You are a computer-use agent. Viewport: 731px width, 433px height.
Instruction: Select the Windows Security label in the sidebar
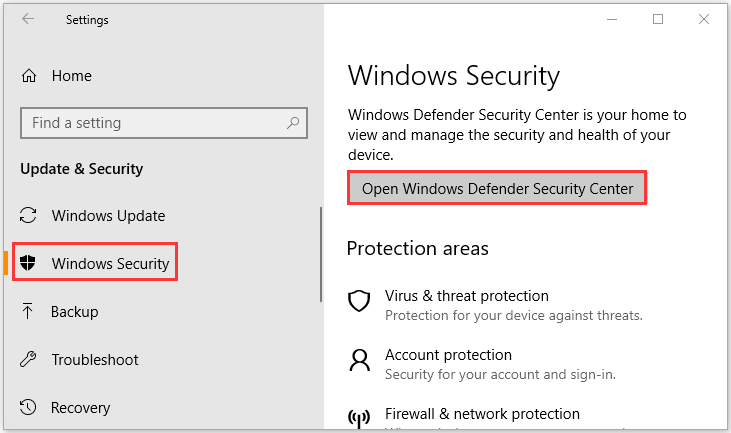click(x=110, y=263)
